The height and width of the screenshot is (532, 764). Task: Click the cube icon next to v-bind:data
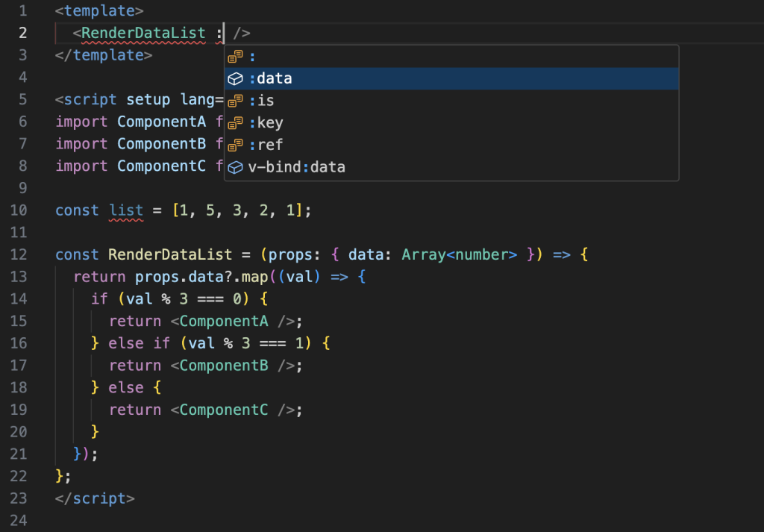pos(236,167)
